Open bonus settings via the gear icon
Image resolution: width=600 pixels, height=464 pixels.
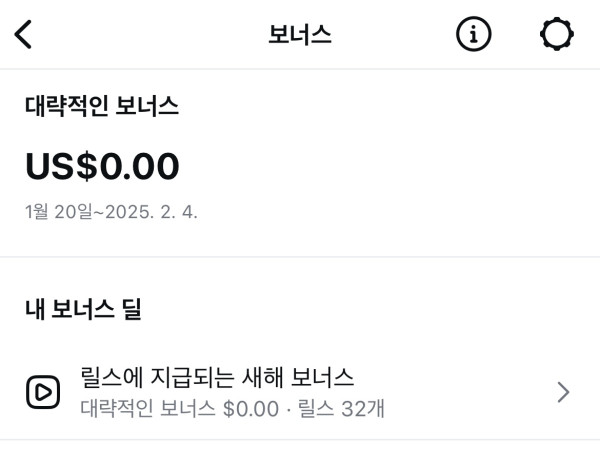556,35
